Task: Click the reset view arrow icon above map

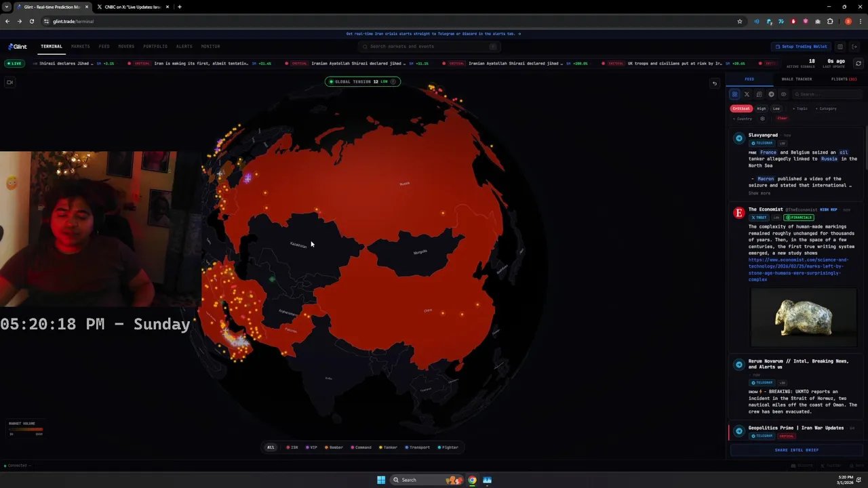Action: coord(714,83)
